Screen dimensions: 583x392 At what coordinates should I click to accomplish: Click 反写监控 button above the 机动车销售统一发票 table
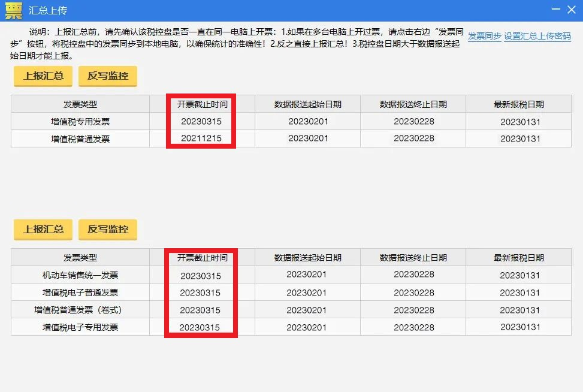pos(108,229)
